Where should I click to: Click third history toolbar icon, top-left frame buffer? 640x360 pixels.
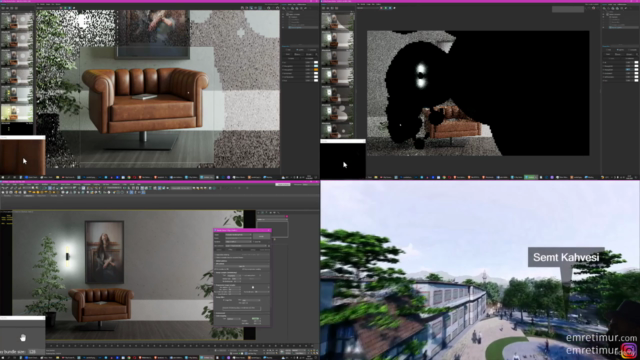pos(12,8)
